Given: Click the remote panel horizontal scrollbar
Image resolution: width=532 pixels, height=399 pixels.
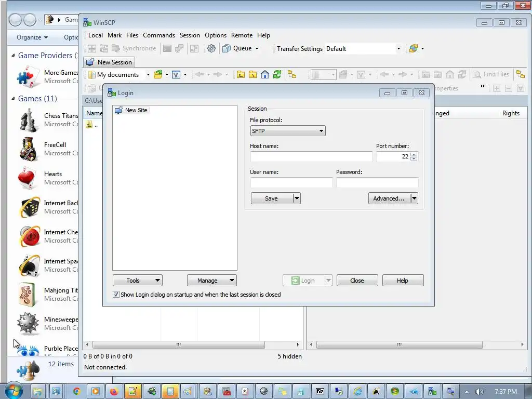Looking at the screenshot, I should (400, 345).
